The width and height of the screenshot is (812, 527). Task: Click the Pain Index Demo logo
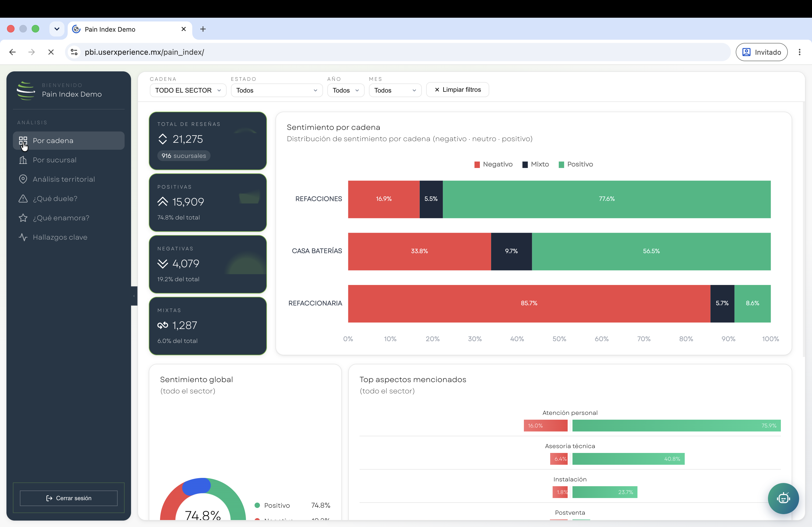pyautogui.click(x=26, y=90)
